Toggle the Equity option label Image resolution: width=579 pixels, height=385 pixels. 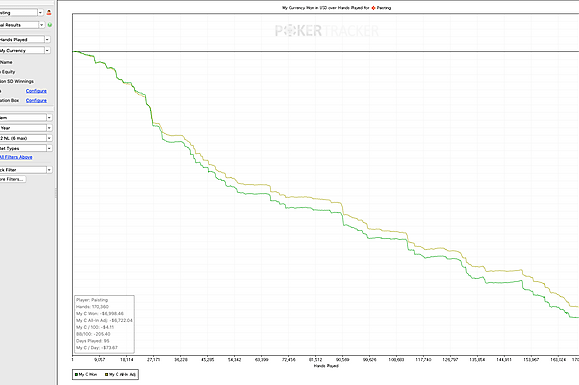pyautogui.click(x=7, y=72)
